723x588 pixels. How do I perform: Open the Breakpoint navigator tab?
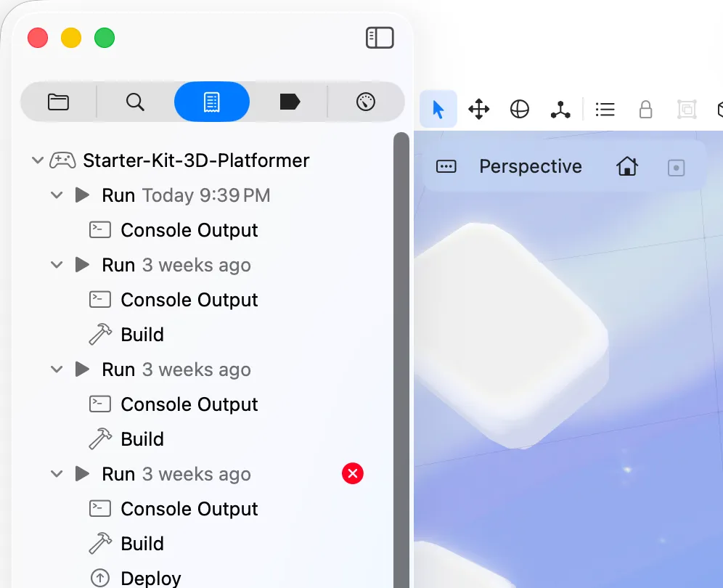coord(290,102)
